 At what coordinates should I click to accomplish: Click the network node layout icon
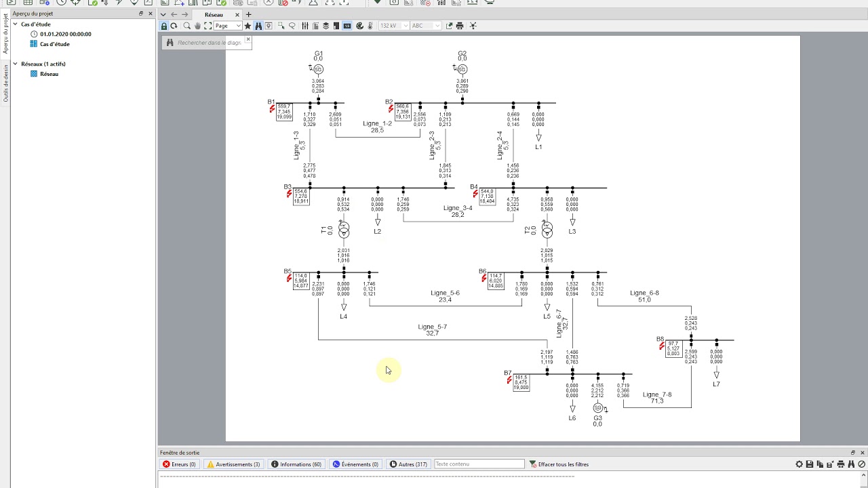point(473,26)
